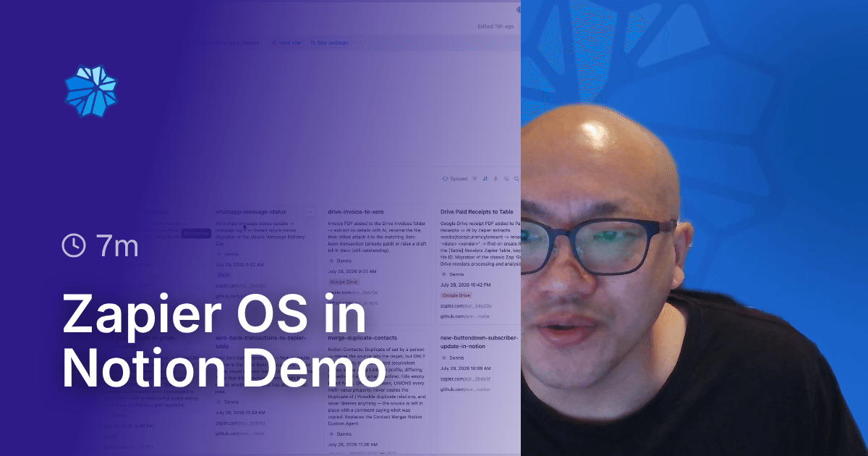Click the date July 29, 2026 9:22 AM
The image size is (868, 456).
tap(239, 265)
